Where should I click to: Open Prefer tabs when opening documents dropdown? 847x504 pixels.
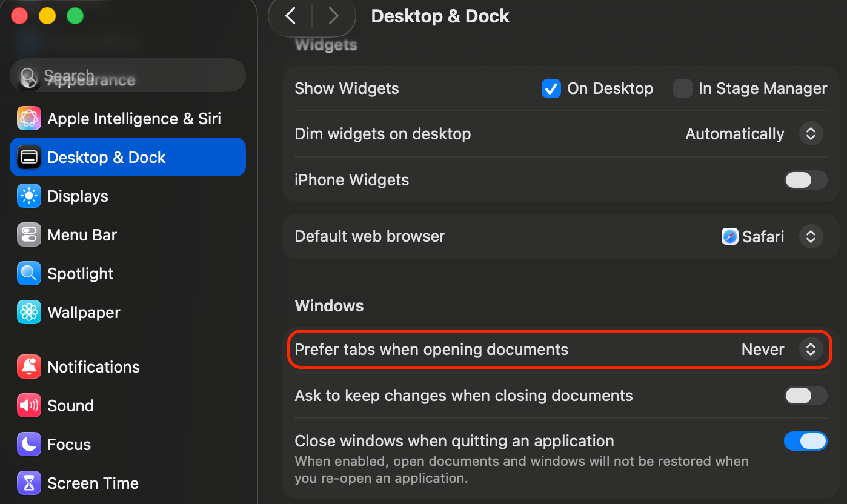[x=811, y=350]
